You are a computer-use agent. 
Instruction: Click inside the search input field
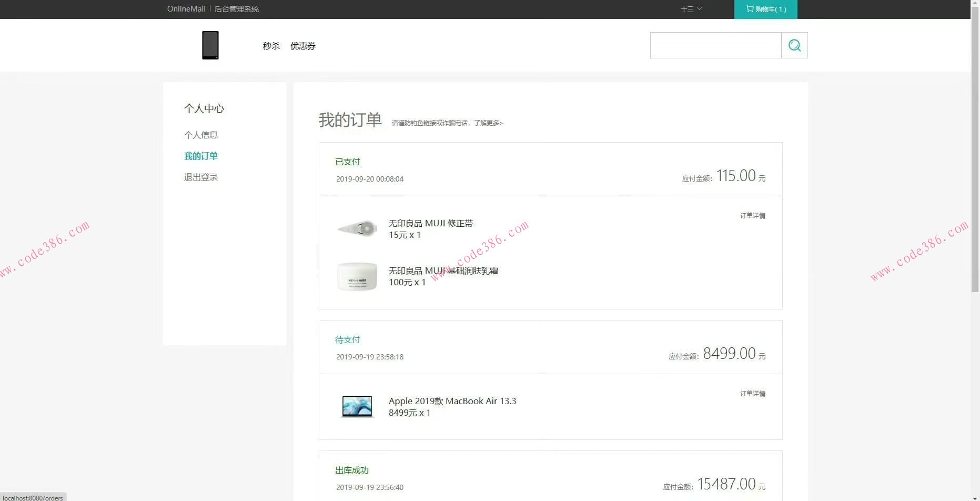pyautogui.click(x=715, y=45)
